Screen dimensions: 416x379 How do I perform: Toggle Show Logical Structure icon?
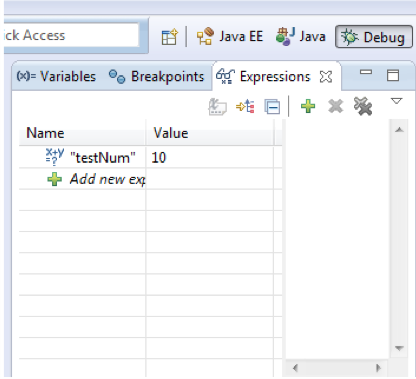[x=245, y=107]
